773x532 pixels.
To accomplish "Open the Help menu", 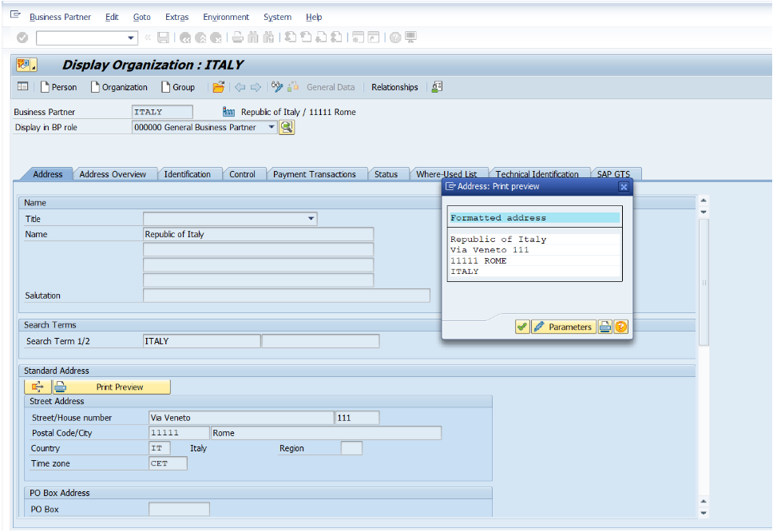I will [314, 17].
